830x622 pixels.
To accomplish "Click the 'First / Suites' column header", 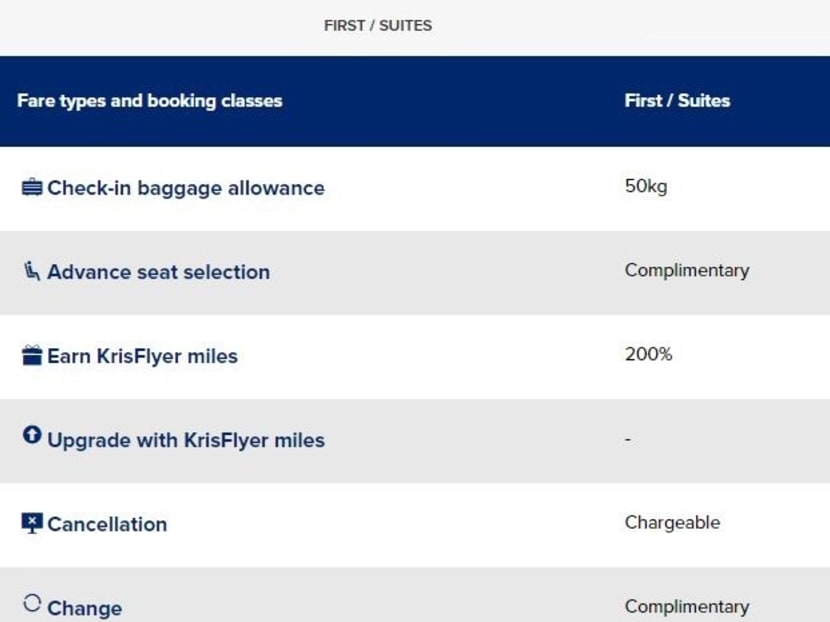I will tap(677, 101).
